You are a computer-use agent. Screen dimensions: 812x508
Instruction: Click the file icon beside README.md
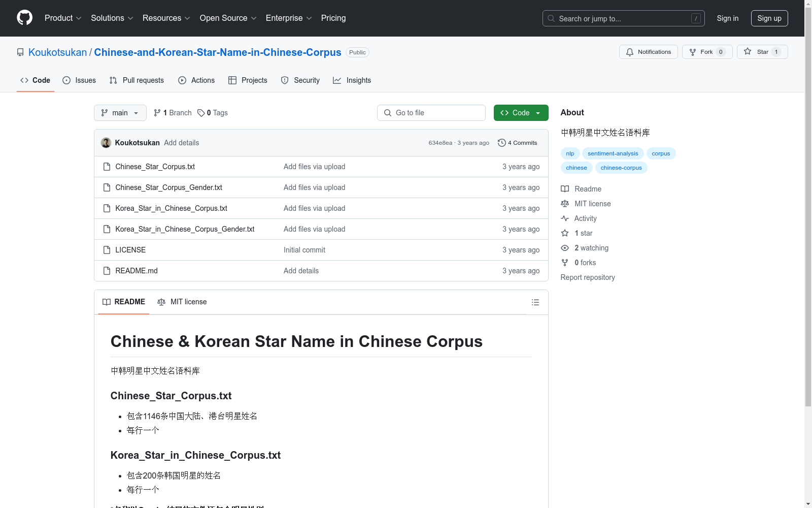click(x=107, y=271)
